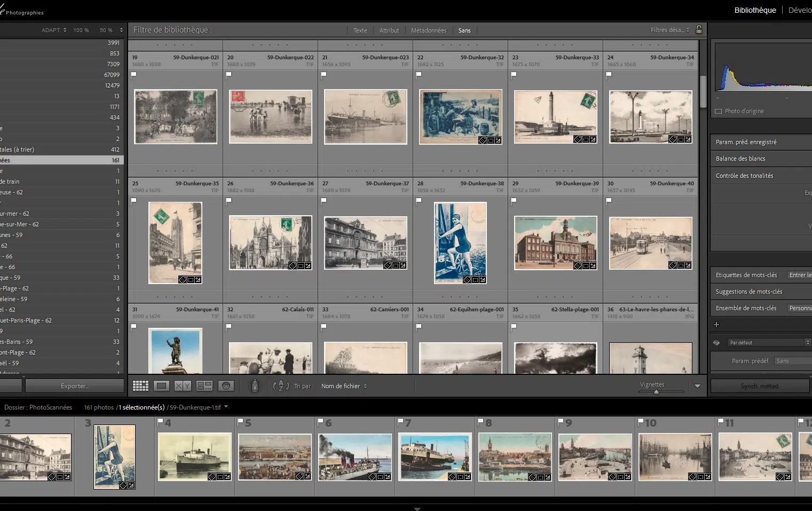Click develop adjustments badge on 59-Dunkerque-38
This screenshot has width=812, height=511.
tap(482, 280)
